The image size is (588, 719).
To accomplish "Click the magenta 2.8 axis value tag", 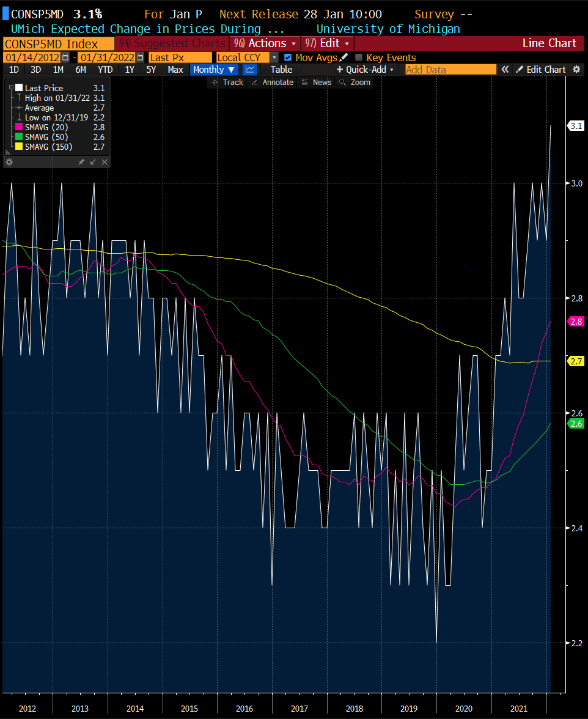I will pyautogui.click(x=576, y=322).
